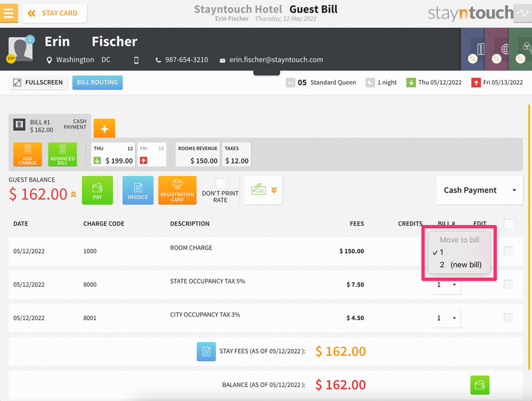Click the green Pay button
Screen dimensions: 532x401
97,190
